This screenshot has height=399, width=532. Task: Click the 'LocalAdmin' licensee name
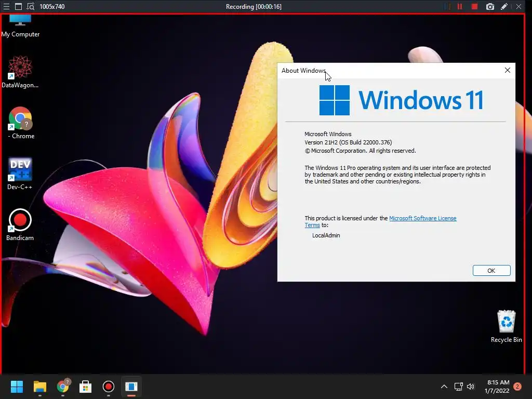tap(326, 235)
